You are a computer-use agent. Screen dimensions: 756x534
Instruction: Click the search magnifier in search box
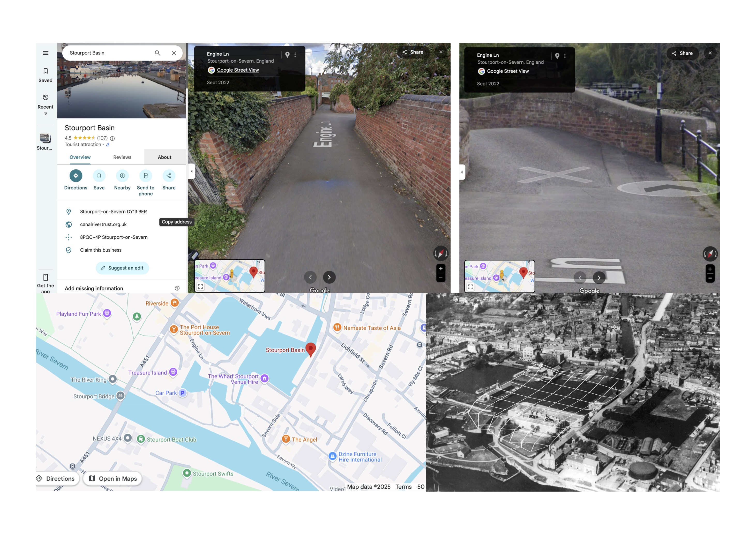pyautogui.click(x=158, y=53)
